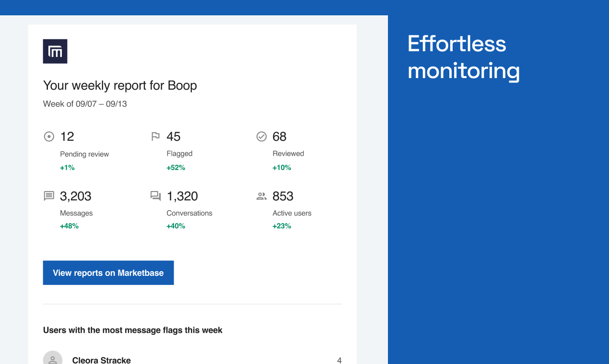609x364 pixels.
Task: Open View reports on Marketbase button
Action: (108, 273)
